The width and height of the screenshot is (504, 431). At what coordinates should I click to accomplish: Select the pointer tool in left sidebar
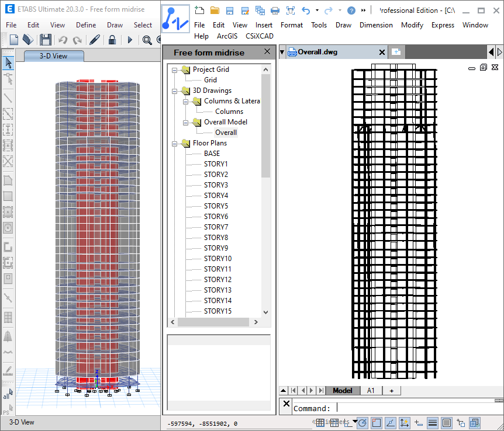(x=8, y=62)
